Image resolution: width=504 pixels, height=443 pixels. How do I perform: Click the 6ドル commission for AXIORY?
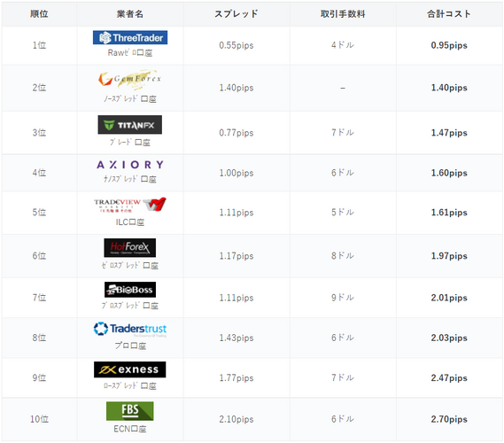tap(343, 173)
